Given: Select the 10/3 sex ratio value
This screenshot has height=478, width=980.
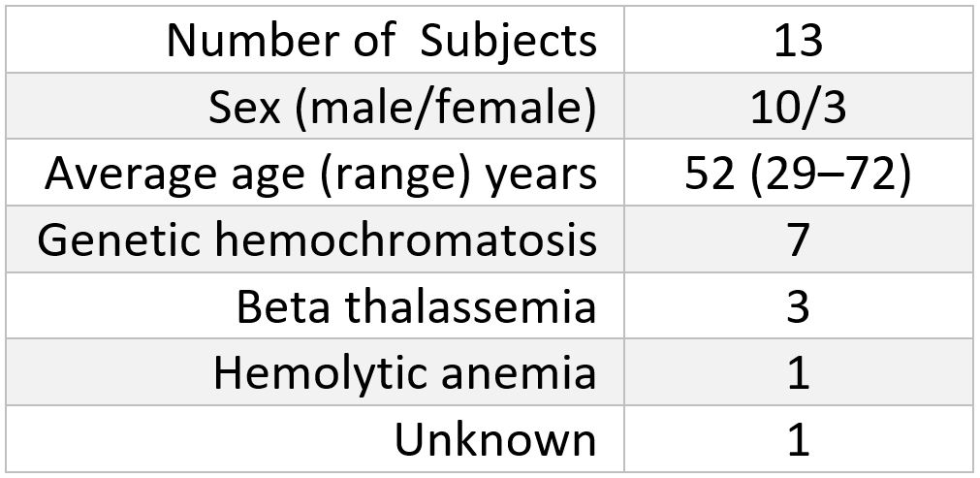Looking at the screenshot, I should (x=798, y=108).
